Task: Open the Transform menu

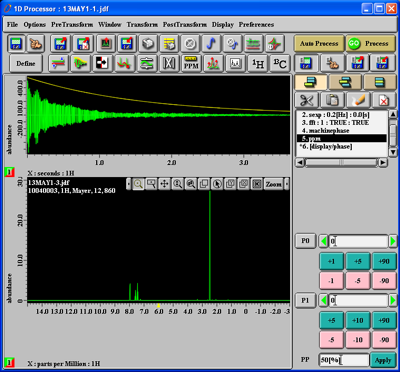Action: [x=142, y=25]
